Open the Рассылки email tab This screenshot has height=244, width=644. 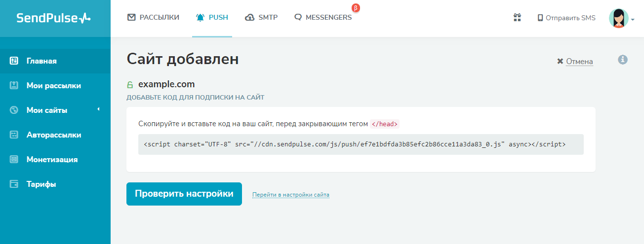click(x=153, y=18)
